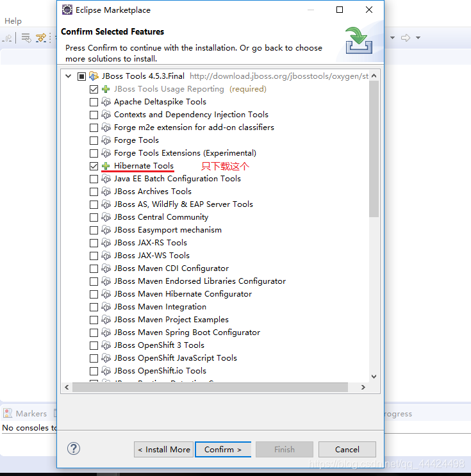Toggle the JBoss Tools 4.5.3.Final parent checkbox
The height and width of the screenshot is (476, 471).
click(81, 76)
